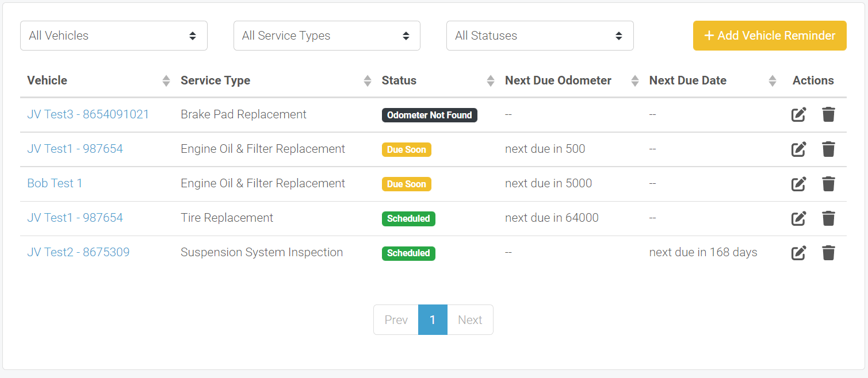Delete the Bob Test 1 reminder
This screenshot has width=868, height=378.
(x=828, y=184)
